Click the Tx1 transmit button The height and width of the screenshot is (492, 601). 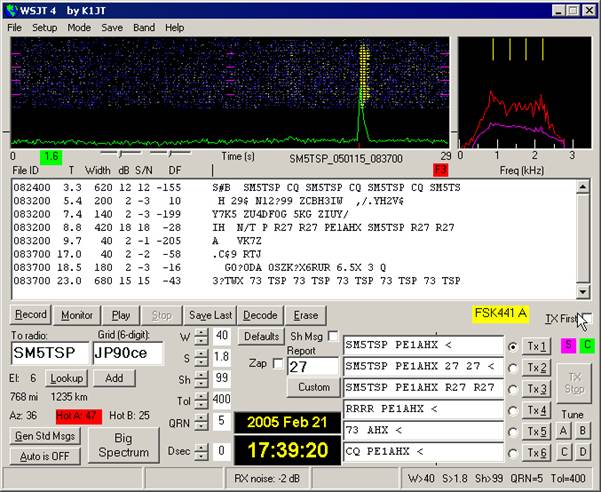[x=537, y=346]
